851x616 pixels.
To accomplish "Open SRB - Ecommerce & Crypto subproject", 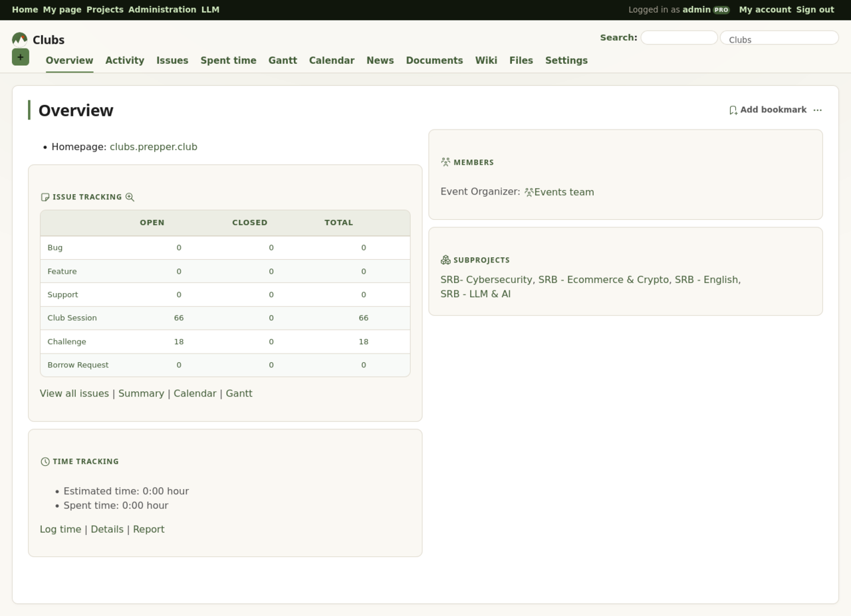I will coord(604,280).
